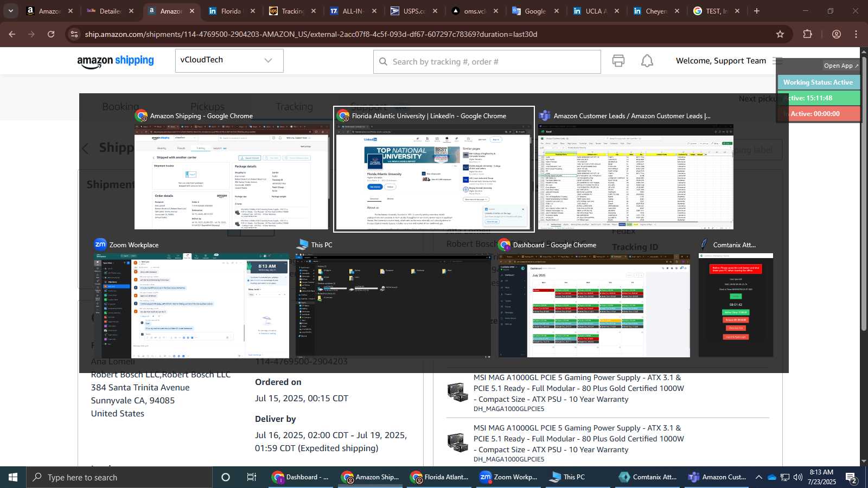Switch to the TEST browser tab
Screen dimensions: 868x488
pyautogui.click(x=717, y=11)
